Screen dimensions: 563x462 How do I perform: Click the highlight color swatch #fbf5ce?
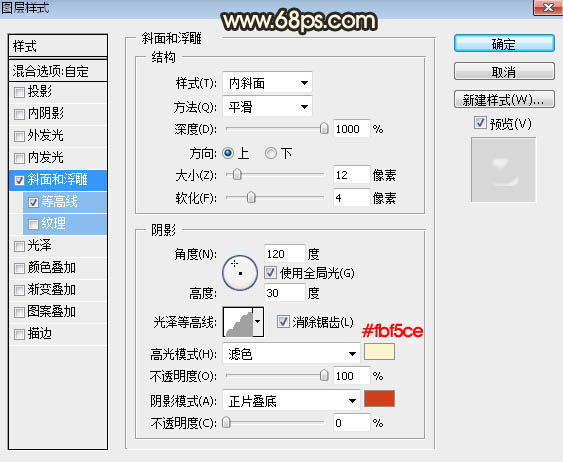tap(379, 351)
